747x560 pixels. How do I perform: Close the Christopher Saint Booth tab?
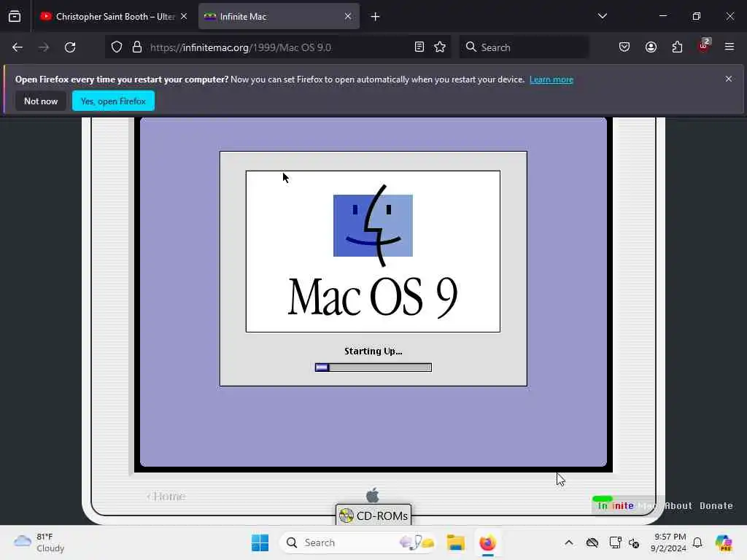[184, 16]
